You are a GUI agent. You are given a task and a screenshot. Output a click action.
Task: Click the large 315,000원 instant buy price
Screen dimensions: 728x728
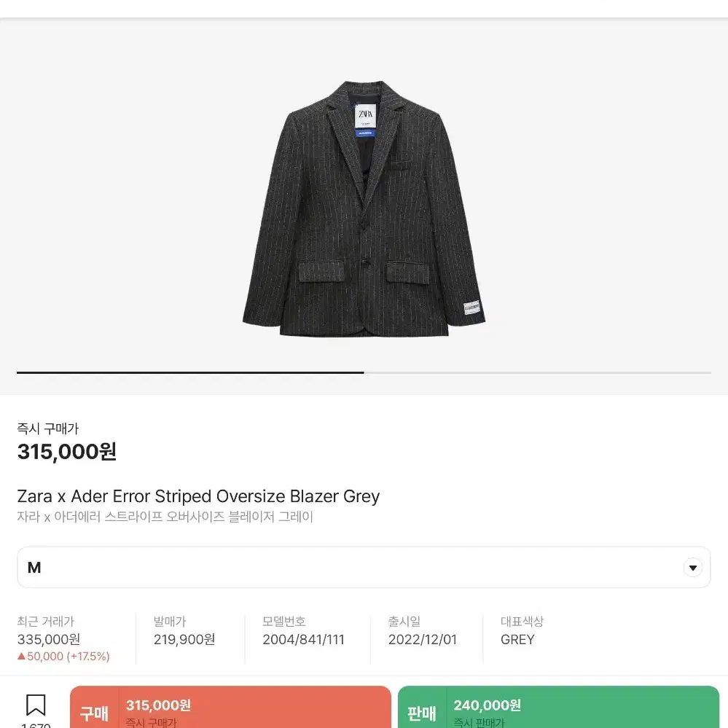67,451
